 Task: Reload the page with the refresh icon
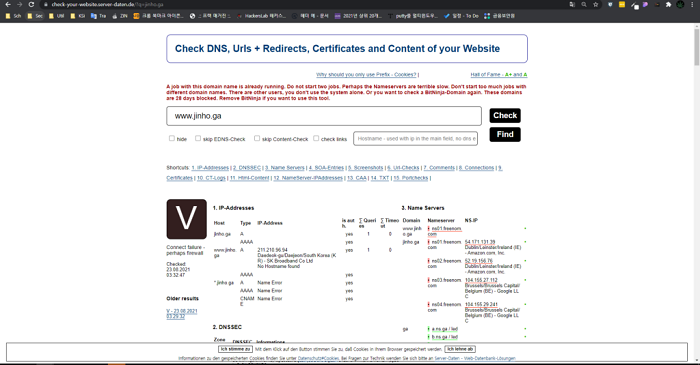[31, 4]
